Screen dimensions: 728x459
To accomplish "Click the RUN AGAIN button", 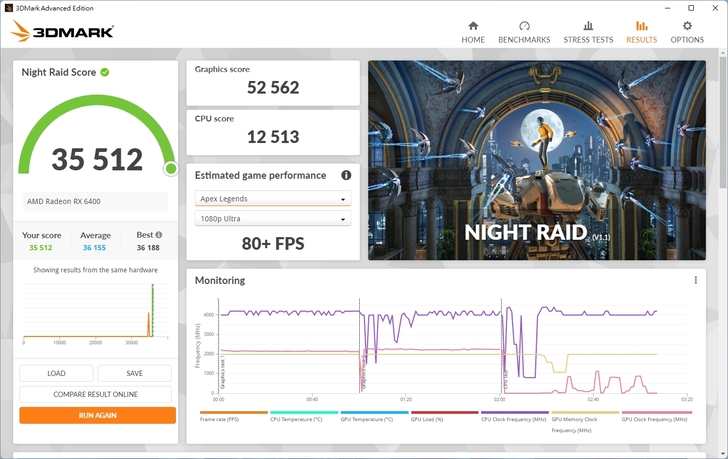I will [x=98, y=415].
